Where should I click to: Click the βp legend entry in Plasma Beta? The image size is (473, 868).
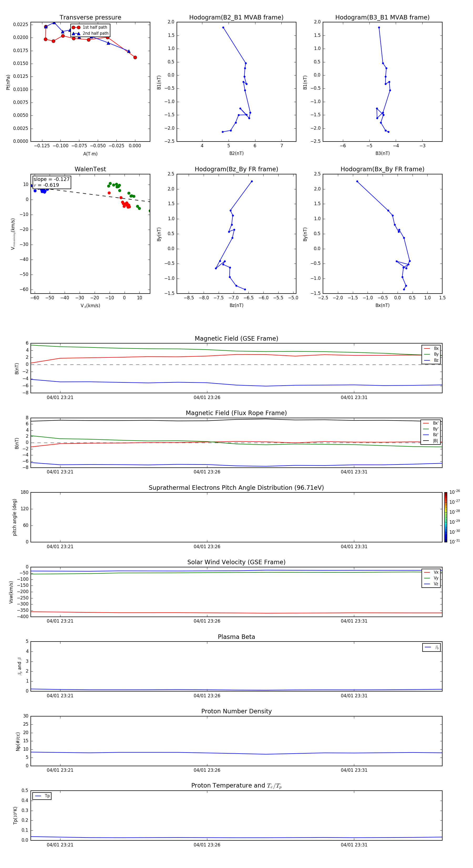(x=431, y=647)
